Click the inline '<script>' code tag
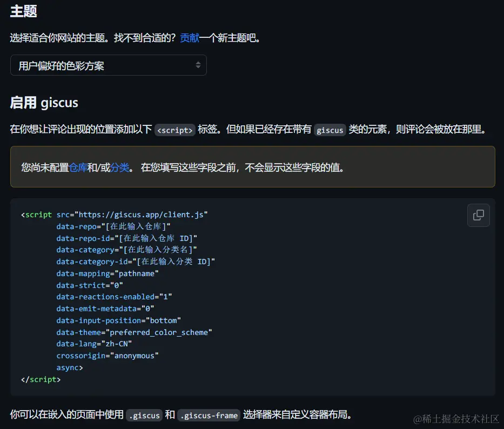504x429 pixels. point(175,130)
